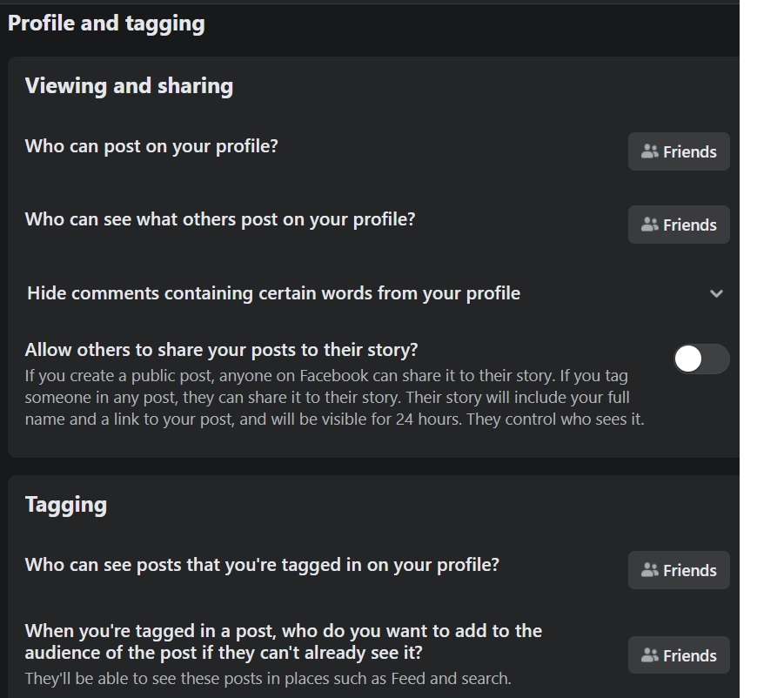Click 'They'll be able to see these posts' note

point(268,679)
